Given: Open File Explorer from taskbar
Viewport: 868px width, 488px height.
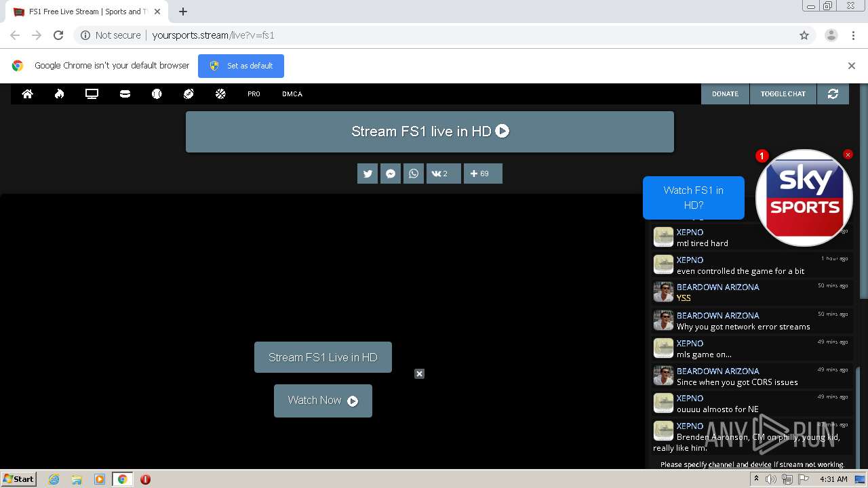Looking at the screenshot, I should [x=77, y=479].
